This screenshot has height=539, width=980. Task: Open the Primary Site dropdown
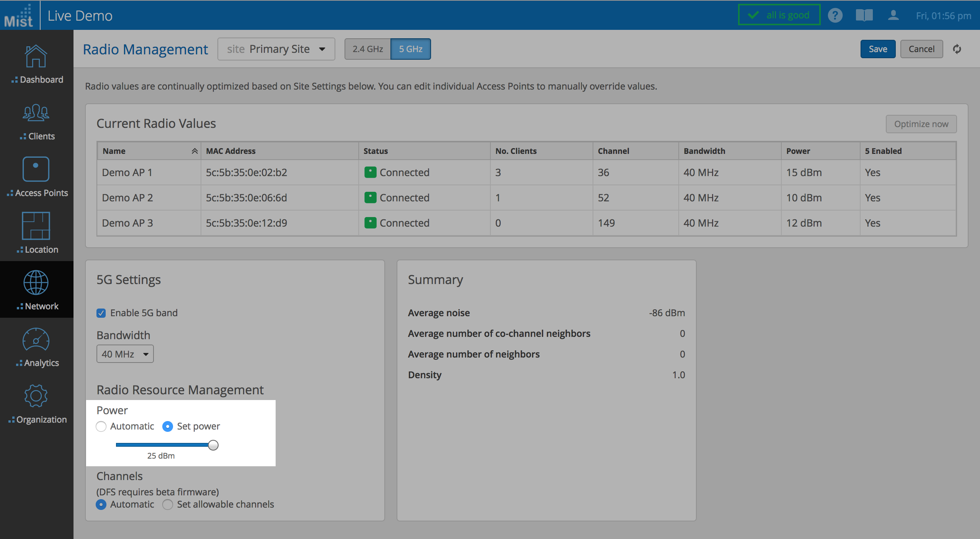(276, 49)
